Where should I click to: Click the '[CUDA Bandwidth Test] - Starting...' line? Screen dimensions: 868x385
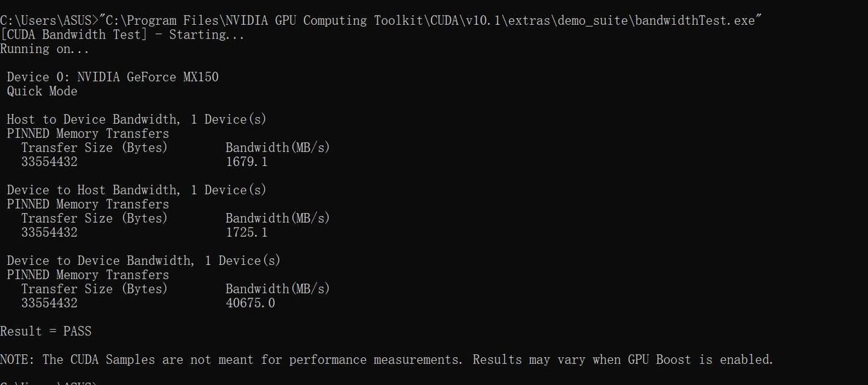coord(122,35)
